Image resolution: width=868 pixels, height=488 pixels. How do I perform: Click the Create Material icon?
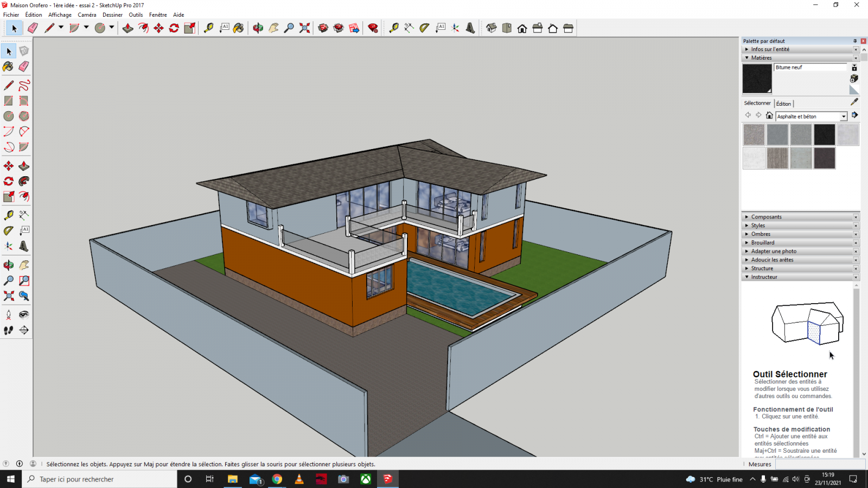click(x=854, y=79)
